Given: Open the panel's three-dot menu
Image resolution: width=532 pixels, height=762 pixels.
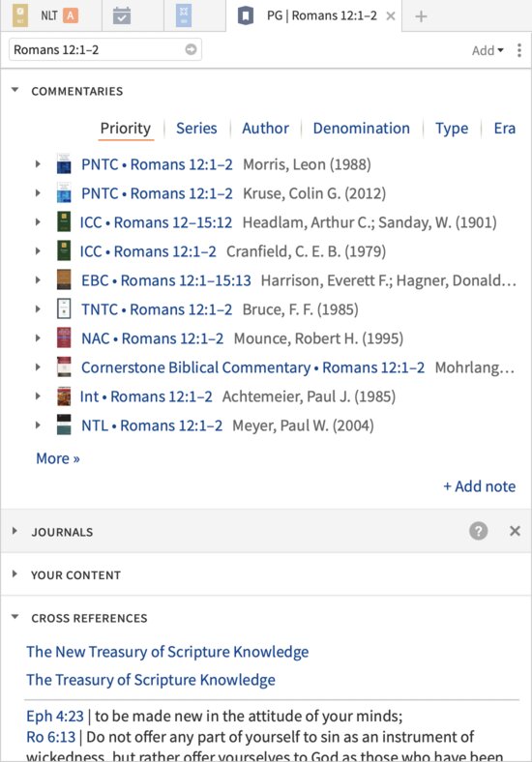Looking at the screenshot, I should click(x=519, y=50).
